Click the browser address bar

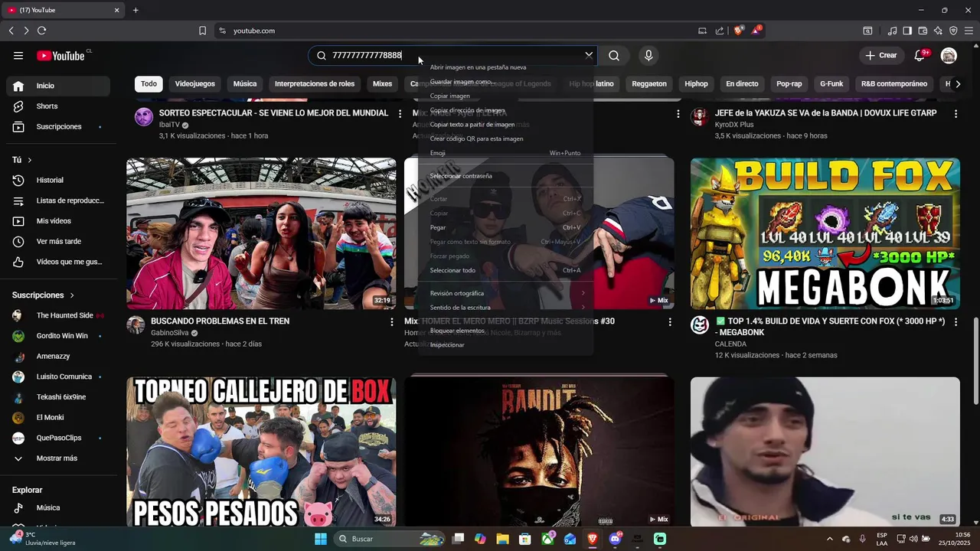tap(452, 31)
